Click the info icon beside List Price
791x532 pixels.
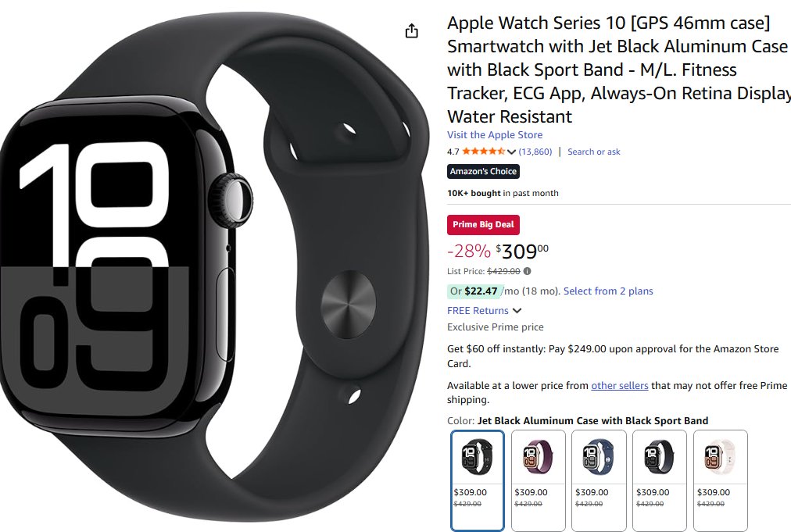(x=527, y=271)
